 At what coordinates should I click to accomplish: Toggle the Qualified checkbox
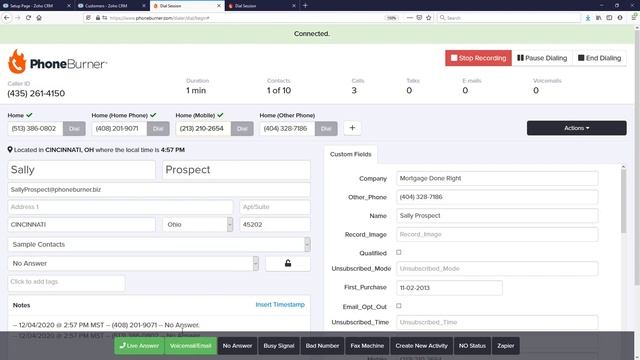[x=399, y=252]
